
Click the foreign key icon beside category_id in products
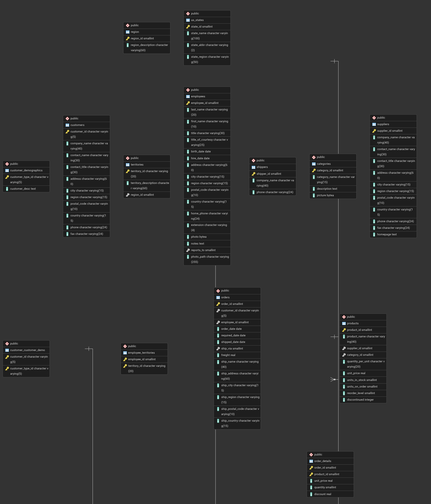point(344,355)
